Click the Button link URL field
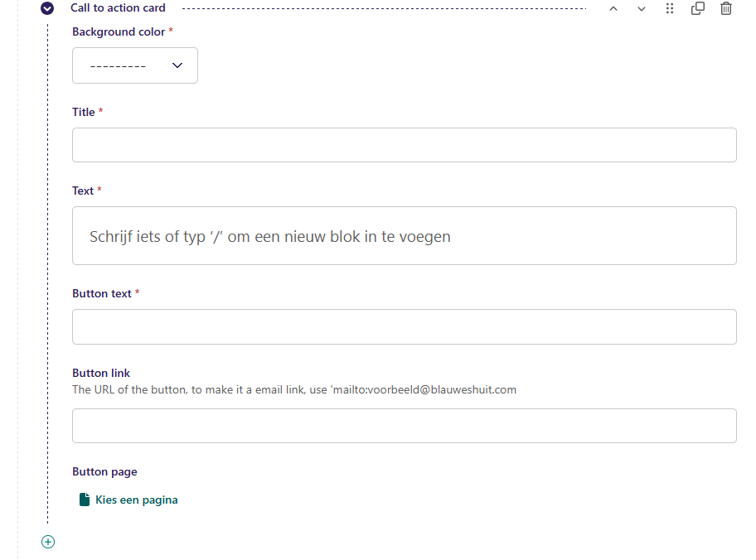Screen dimensions: 756x560 click(404, 426)
